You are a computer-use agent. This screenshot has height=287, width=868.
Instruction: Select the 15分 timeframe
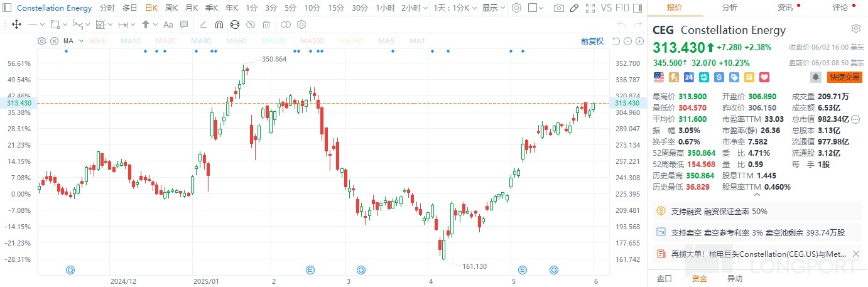[x=336, y=8]
